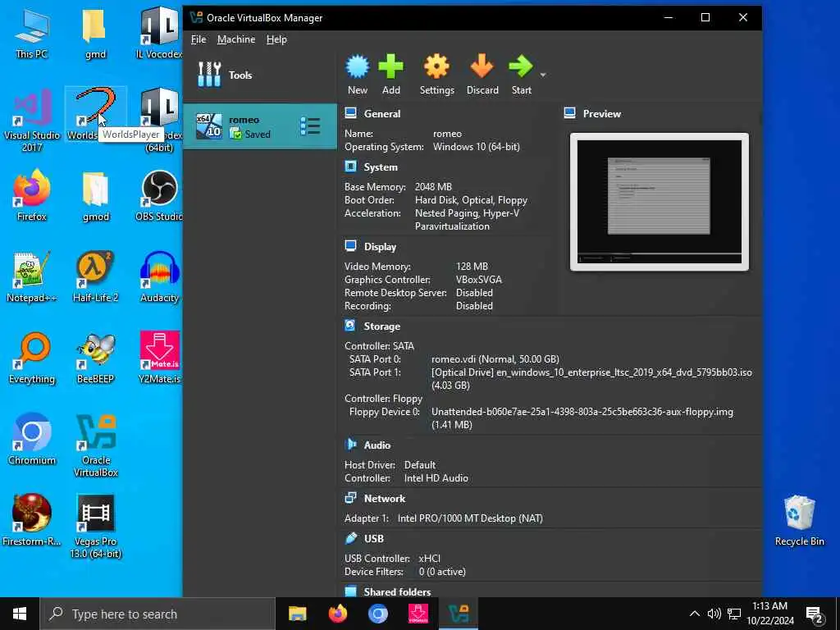
Task: Click the Network section header
Action: (385, 498)
